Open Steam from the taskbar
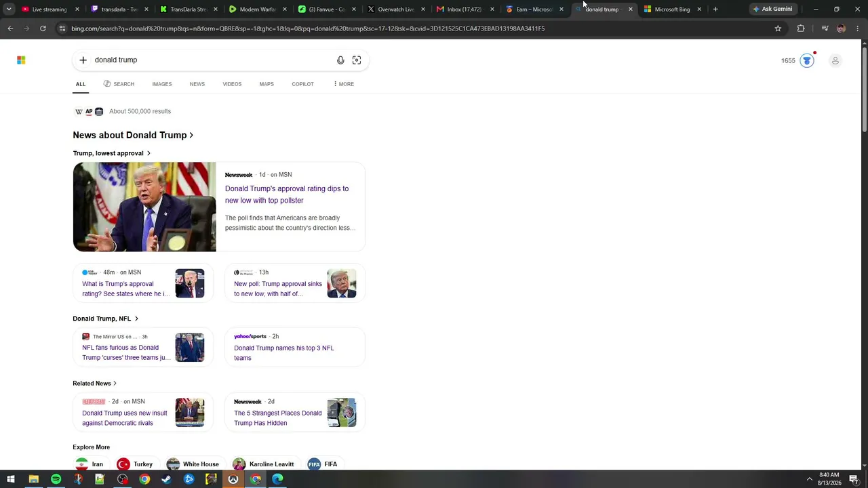868x488 pixels. coord(166,479)
